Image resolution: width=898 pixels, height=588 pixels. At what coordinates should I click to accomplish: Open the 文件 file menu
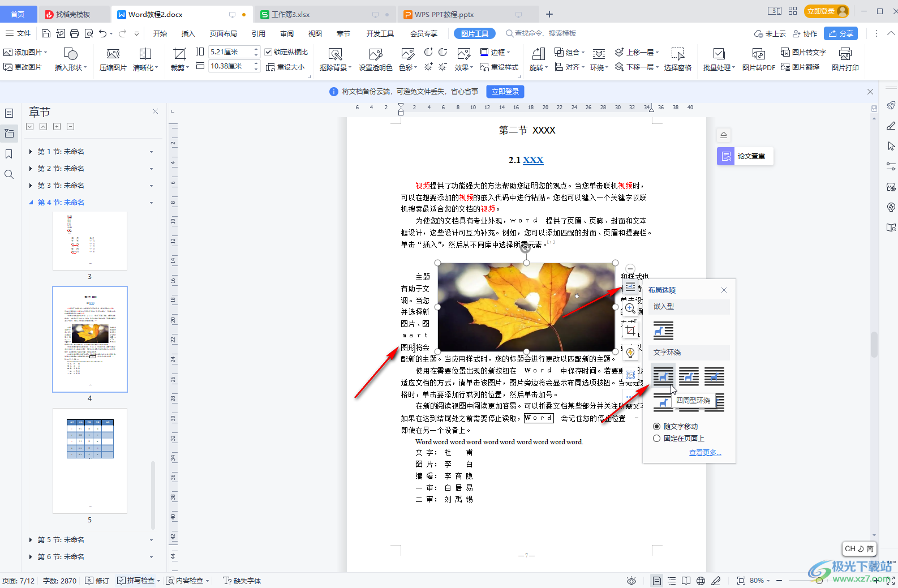click(x=18, y=33)
